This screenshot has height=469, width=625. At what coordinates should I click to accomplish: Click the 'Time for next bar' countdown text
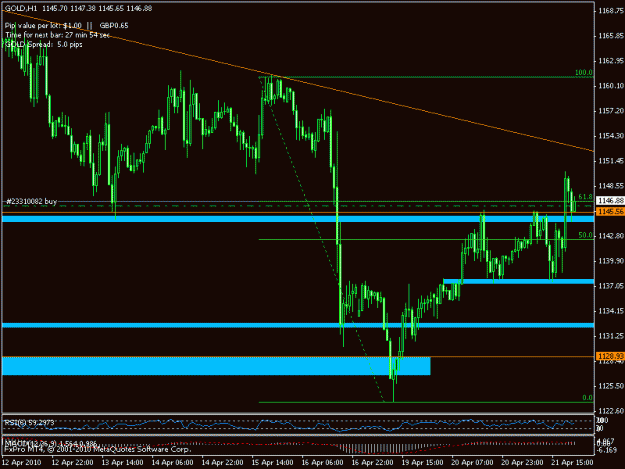(57, 35)
